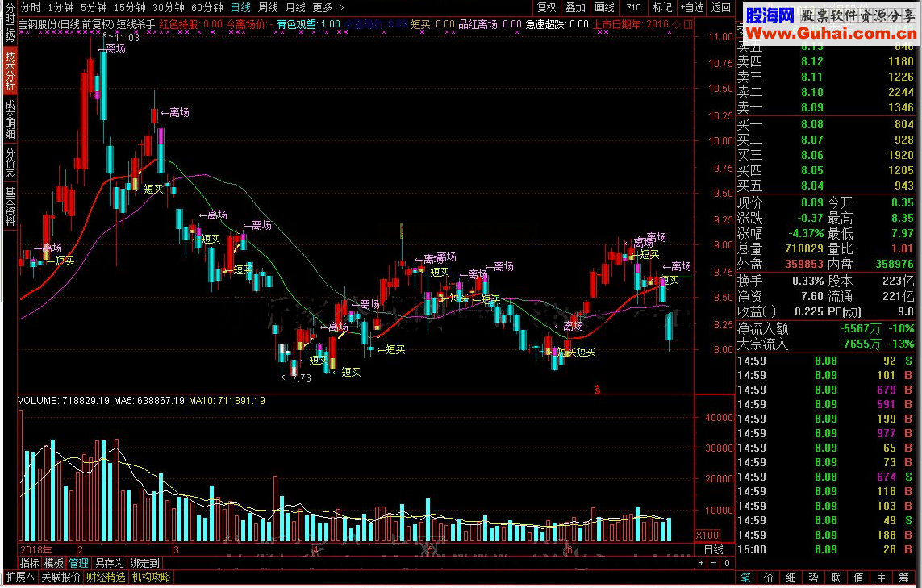Click the 0 reset zoom button
This screenshot has width=922, height=588.
(x=727, y=563)
